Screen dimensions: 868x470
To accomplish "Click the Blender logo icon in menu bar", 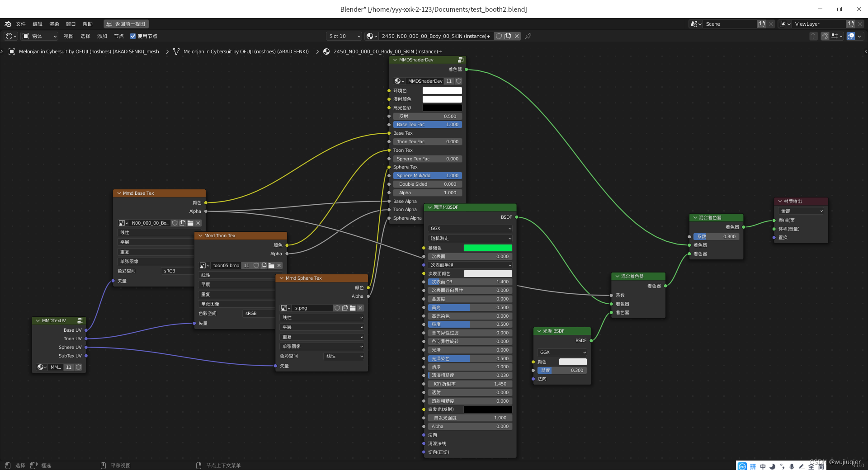I will tap(8, 24).
